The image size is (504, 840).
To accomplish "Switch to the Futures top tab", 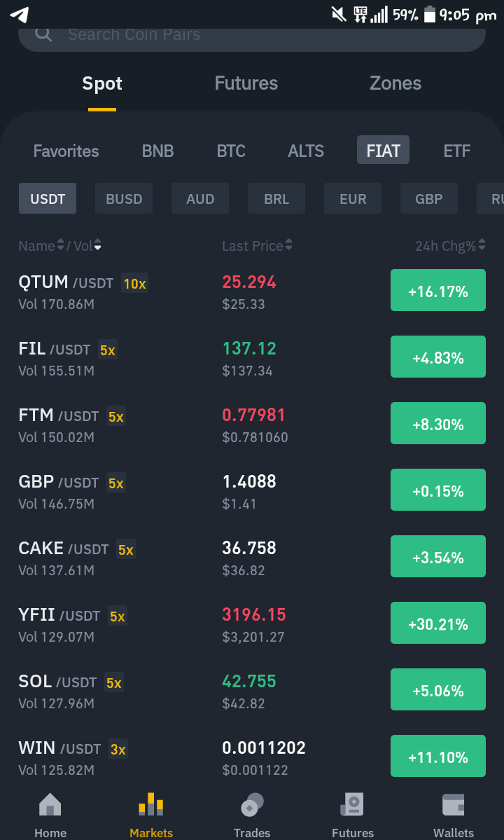I will click(x=246, y=83).
